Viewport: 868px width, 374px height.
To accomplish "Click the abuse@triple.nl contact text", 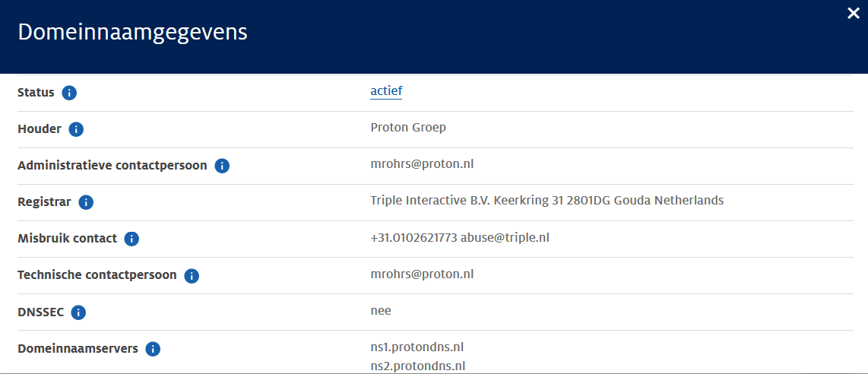I will [x=505, y=237].
